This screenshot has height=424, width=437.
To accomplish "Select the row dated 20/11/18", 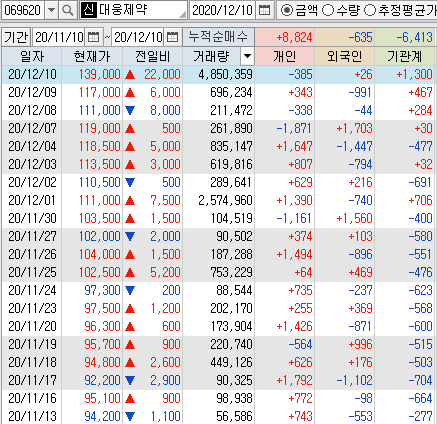I will point(218,362).
